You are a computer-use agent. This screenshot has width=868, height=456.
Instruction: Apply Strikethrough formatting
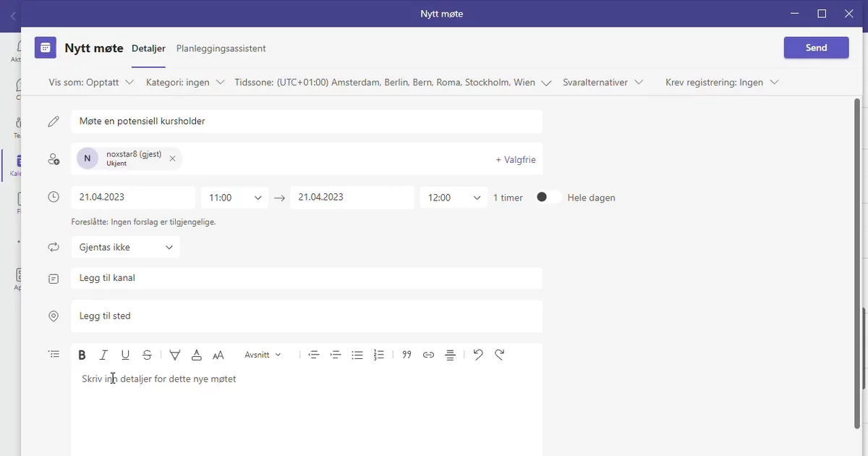[147, 355]
